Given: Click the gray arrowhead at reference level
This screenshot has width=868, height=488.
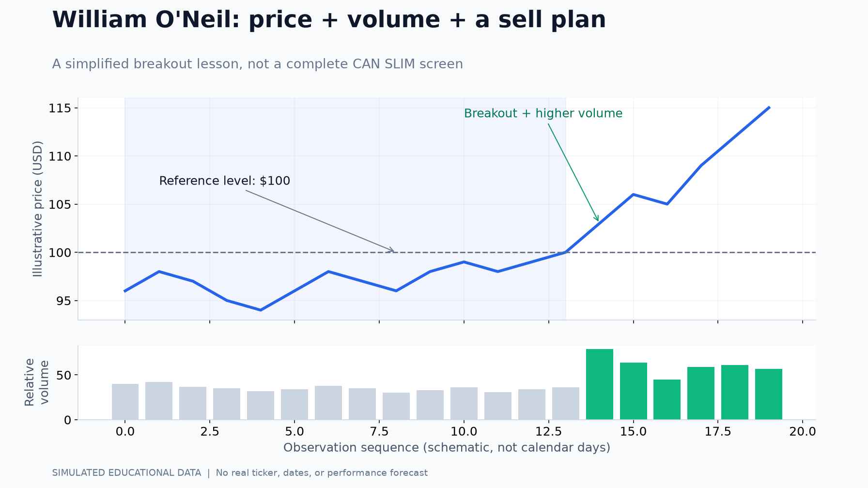Looking at the screenshot, I should click(x=391, y=250).
